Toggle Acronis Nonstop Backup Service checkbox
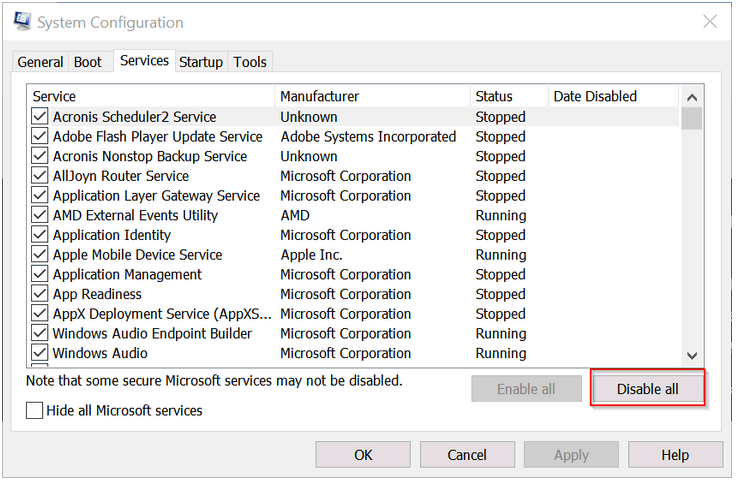Screen dimensions: 736x481 (x=39, y=156)
